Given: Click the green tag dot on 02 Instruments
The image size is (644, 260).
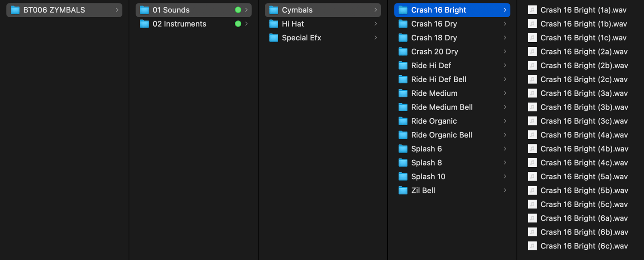Looking at the screenshot, I should [238, 24].
